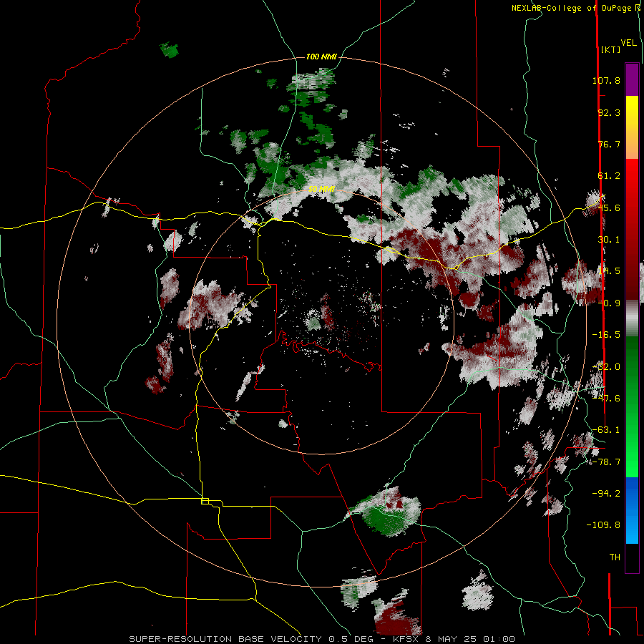Click the 45.6 scale value
644x644 pixels.
tap(609, 208)
